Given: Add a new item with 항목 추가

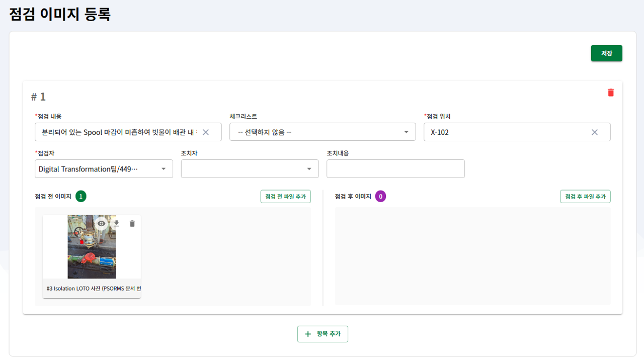Looking at the screenshot, I should click(323, 334).
